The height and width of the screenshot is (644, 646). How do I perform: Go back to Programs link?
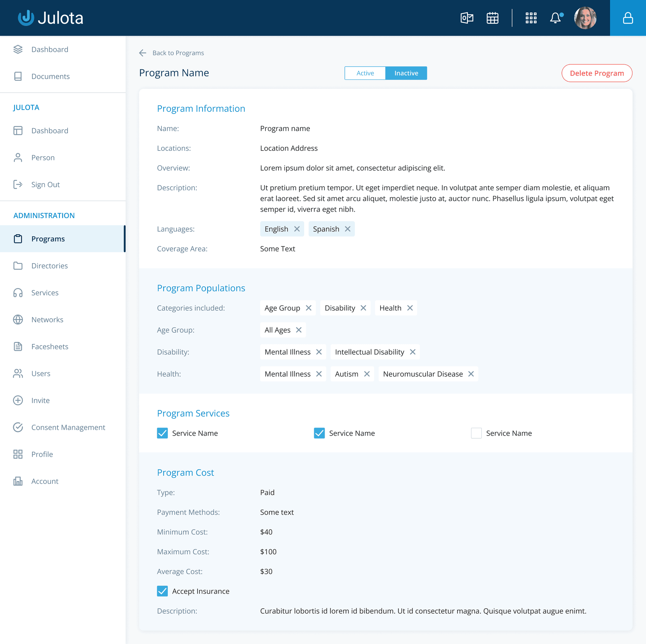[x=178, y=53]
